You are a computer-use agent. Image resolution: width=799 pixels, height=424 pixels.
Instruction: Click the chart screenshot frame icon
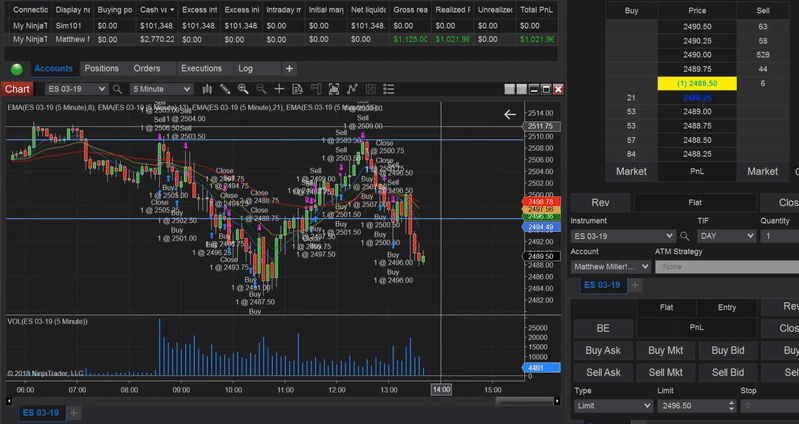[334, 89]
